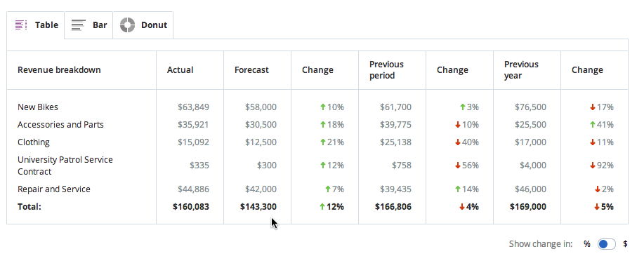This screenshot has width=644, height=256.
Task: Switch to the Bar tab
Action: (x=88, y=25)
